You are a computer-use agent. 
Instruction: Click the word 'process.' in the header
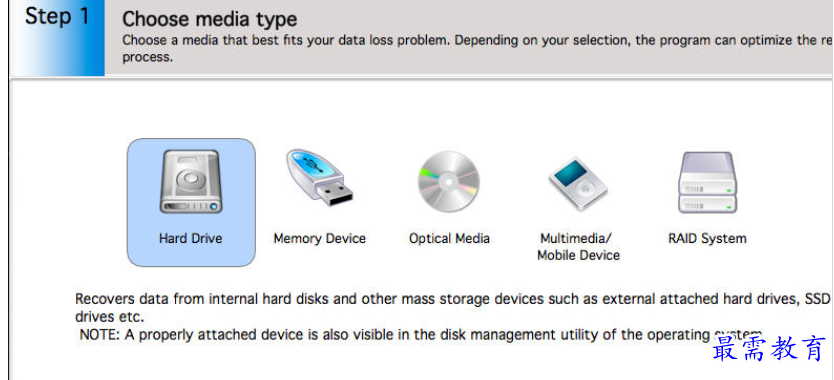148,57
